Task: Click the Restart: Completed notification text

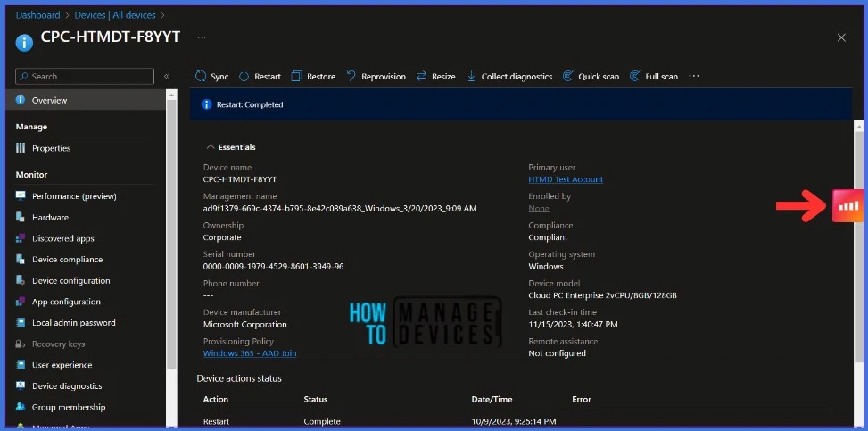Action: [x=250, y=104]
